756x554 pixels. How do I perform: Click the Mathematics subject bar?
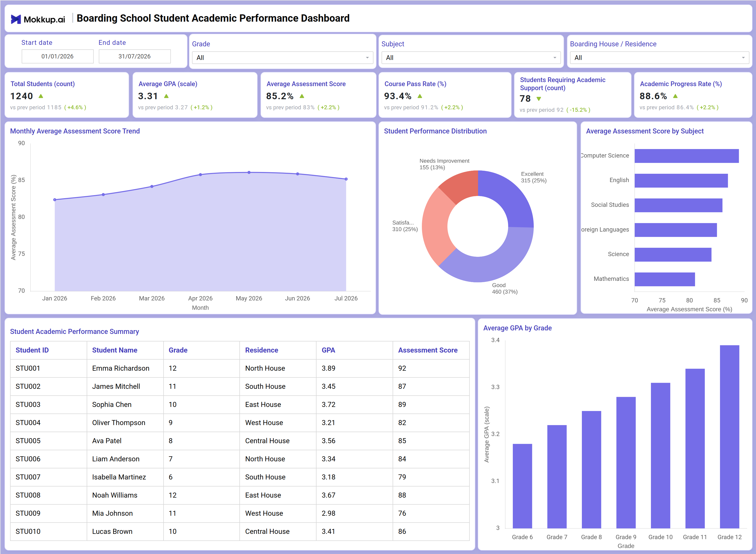[x=665, y=279]
